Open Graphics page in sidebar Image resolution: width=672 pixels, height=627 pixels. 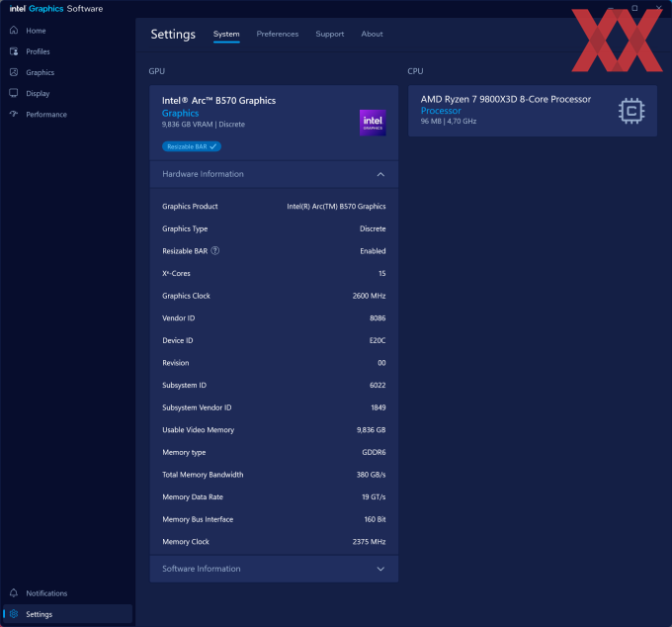[40, 72]
